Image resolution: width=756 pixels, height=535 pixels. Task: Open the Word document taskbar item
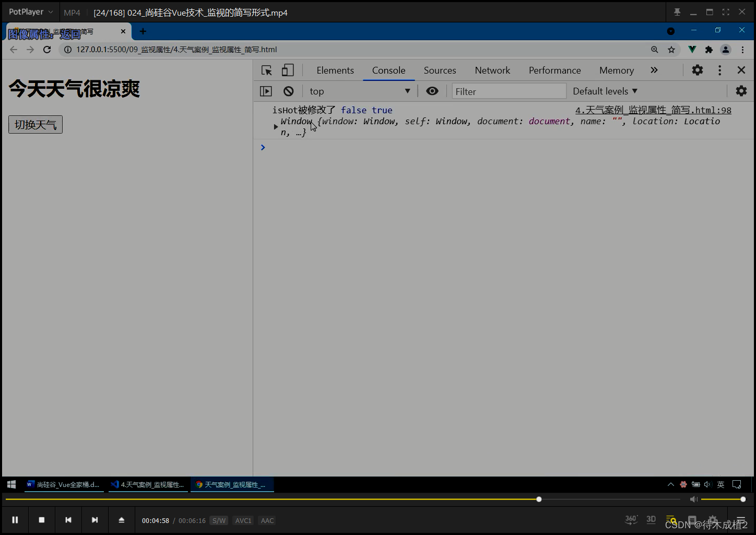63,484
